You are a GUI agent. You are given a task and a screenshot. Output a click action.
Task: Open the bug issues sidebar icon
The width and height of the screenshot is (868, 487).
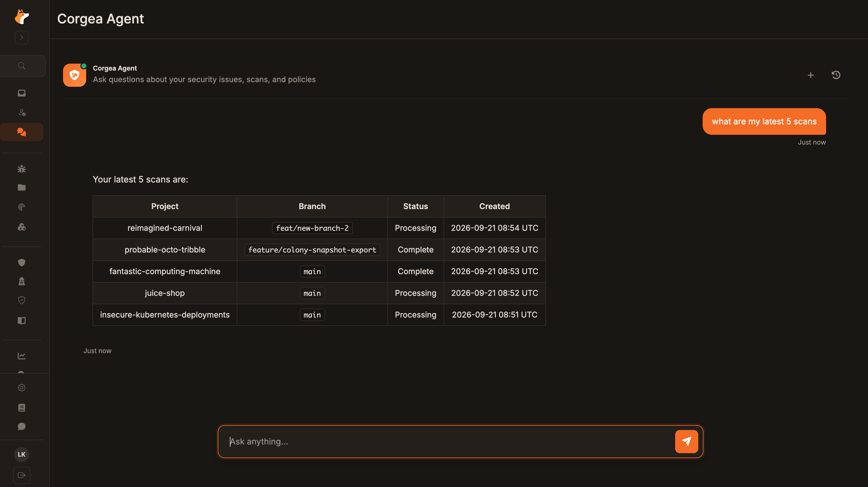pos(22,169)
